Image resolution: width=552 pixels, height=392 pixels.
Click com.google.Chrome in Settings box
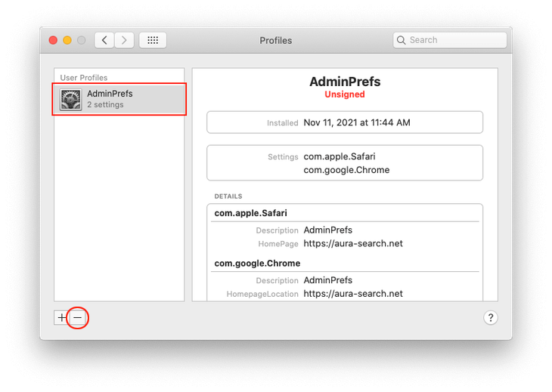pyautogui.click(x=346, y=170)
